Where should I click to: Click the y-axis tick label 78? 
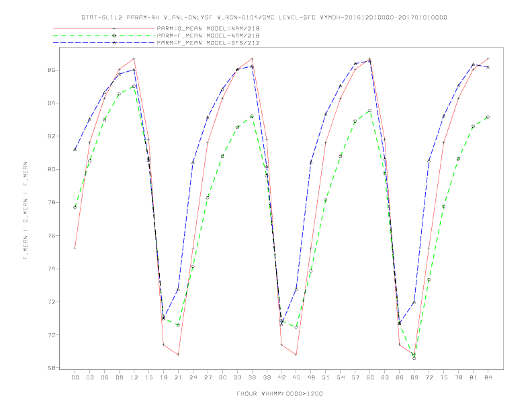coord(50,202)
